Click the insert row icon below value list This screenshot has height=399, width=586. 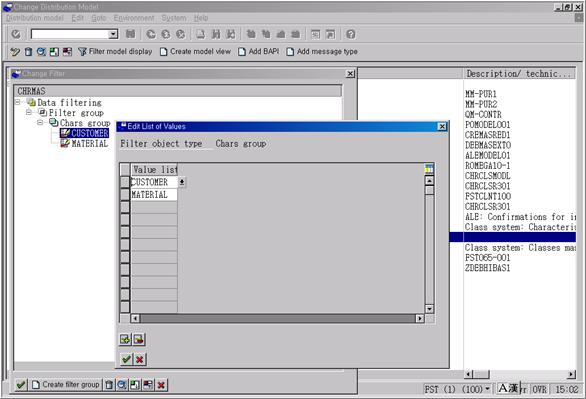click(x=125, y=339)
